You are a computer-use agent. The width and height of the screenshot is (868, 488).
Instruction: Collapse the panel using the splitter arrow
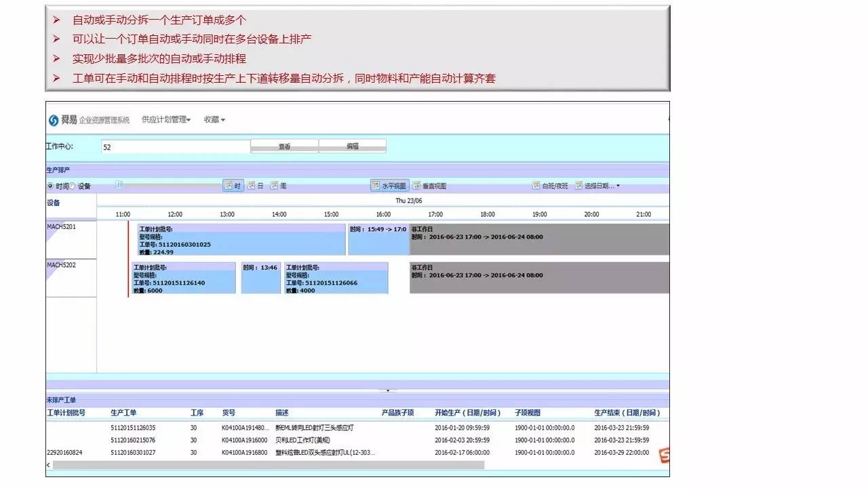click(x=388, y=390)
